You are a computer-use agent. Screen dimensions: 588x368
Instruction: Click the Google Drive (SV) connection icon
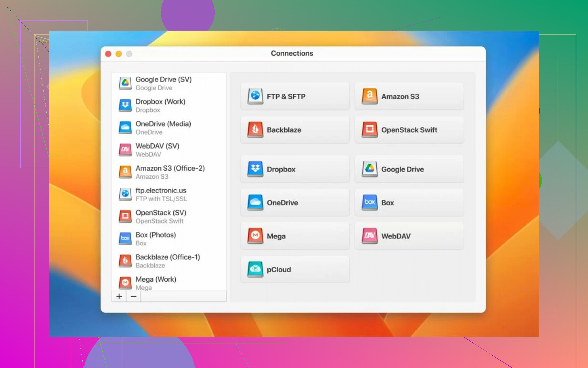[x=125, y=83]
